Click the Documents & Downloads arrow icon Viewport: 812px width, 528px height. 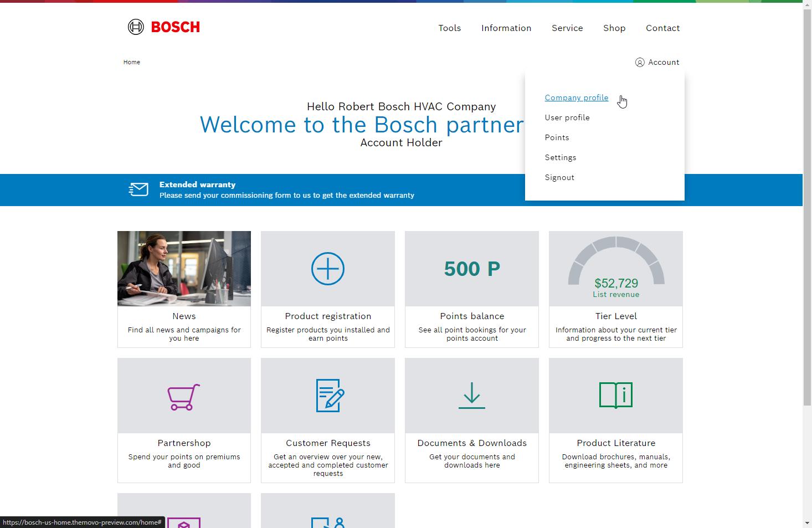tap(472, 396)
